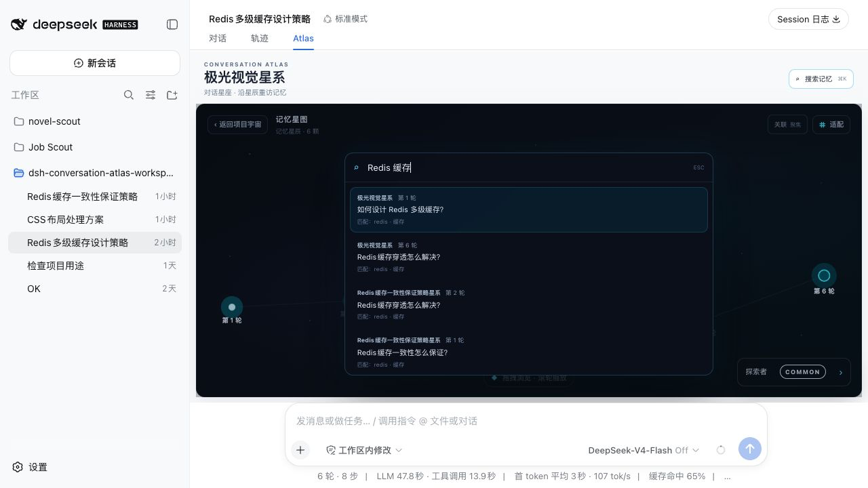
Task: Click the plus attachment icon in composer
Action: pos(300,449)
